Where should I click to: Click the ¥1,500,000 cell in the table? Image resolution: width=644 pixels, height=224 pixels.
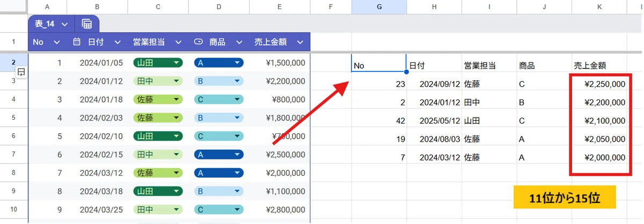point(280,63)
